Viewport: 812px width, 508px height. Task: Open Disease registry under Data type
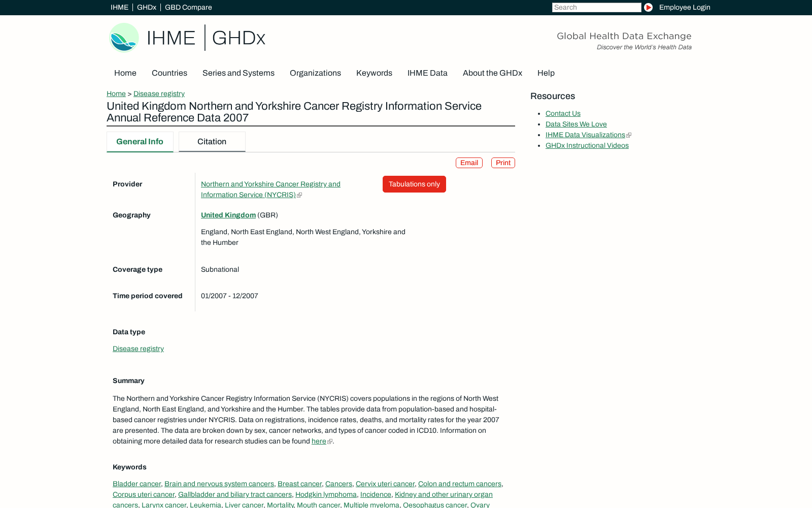[138, 348]
